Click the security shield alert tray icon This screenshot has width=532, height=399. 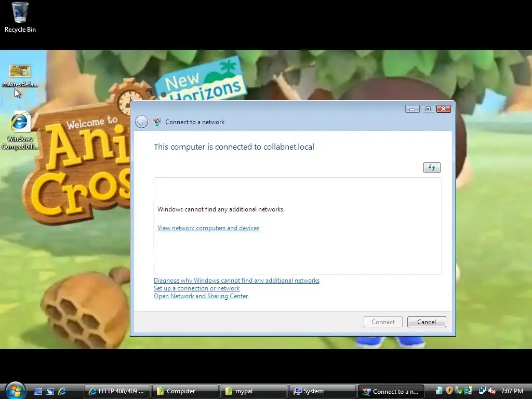tap(449, 391)
